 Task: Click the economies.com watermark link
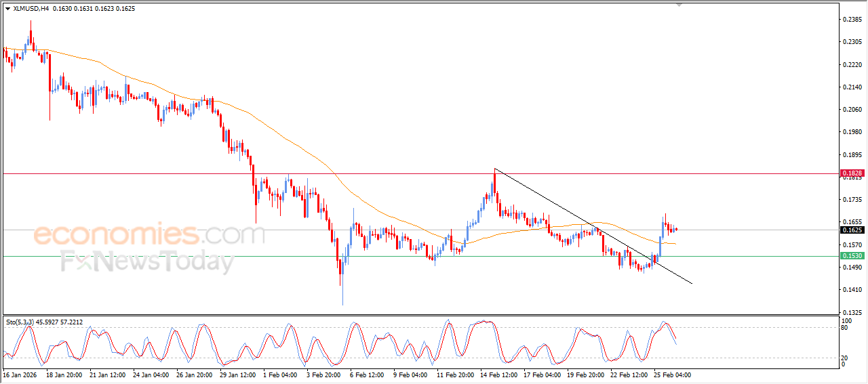[149, 235]
